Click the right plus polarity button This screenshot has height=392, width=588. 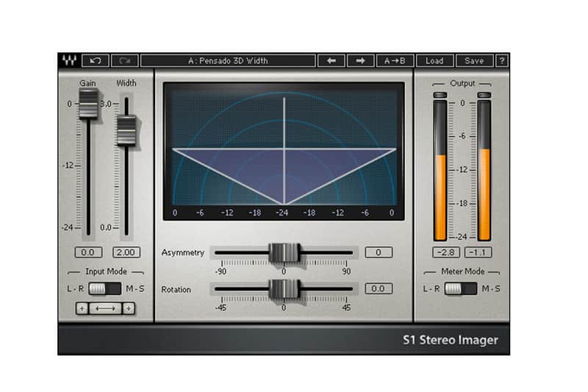coord(129,308)
